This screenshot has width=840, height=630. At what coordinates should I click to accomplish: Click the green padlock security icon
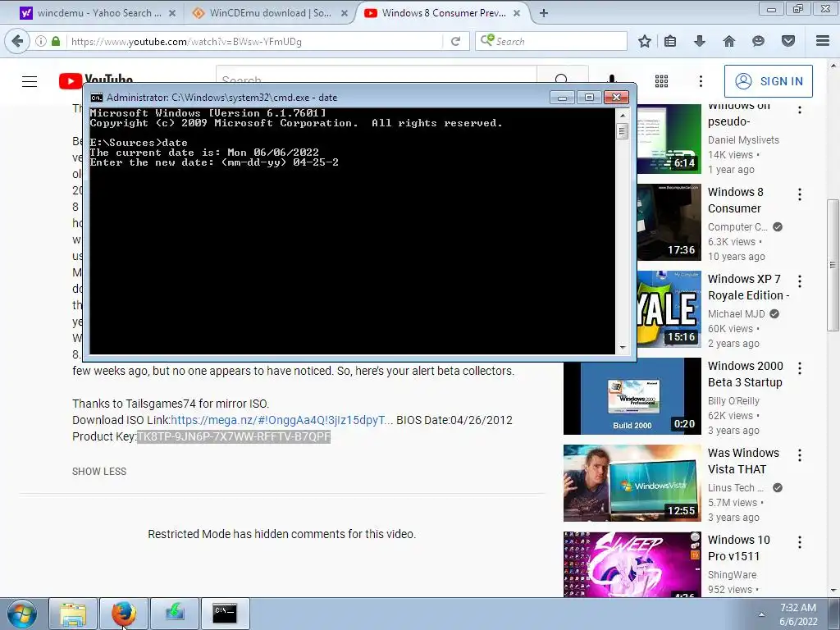[x=56, y=41]
